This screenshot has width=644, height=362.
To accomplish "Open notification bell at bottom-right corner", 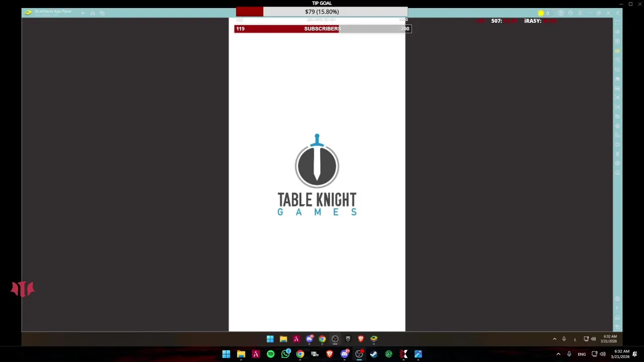I will tap(635, 354).
